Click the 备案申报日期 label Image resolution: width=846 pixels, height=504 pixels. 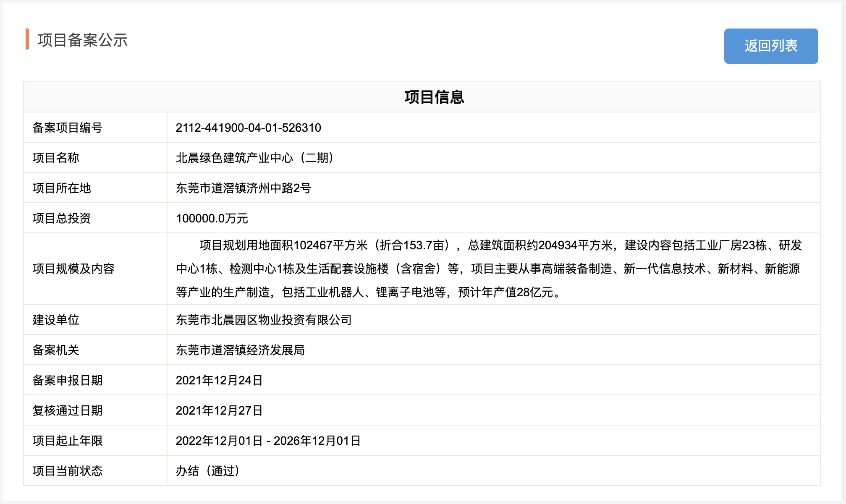tap(68, 380)
